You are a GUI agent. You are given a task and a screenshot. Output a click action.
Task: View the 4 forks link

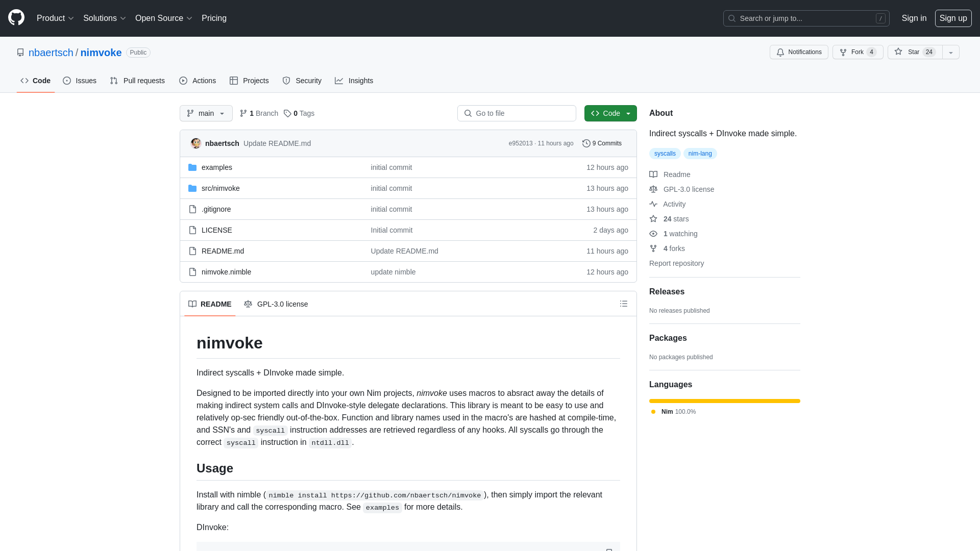(x=667, y=248)
